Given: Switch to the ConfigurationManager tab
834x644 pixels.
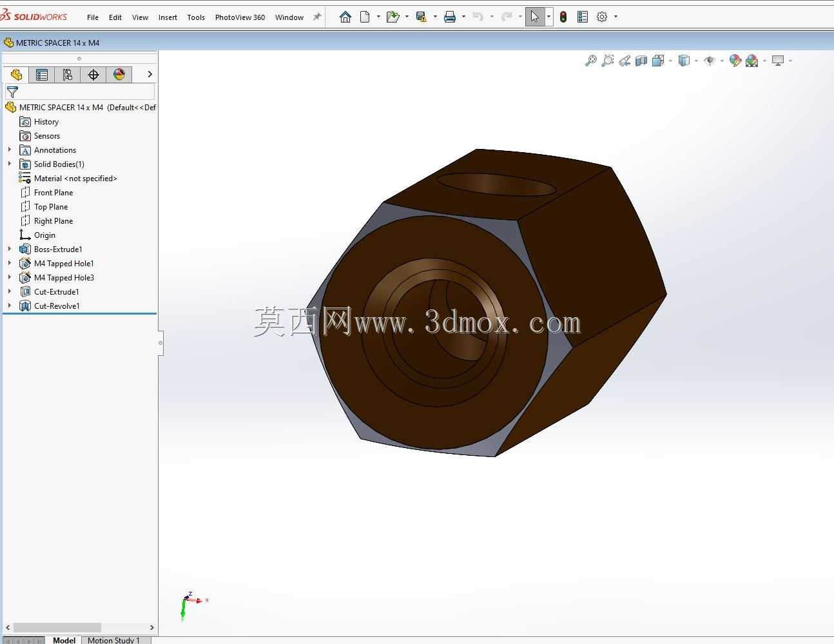Looking at the screenshot, I should [x=68, y=75].
